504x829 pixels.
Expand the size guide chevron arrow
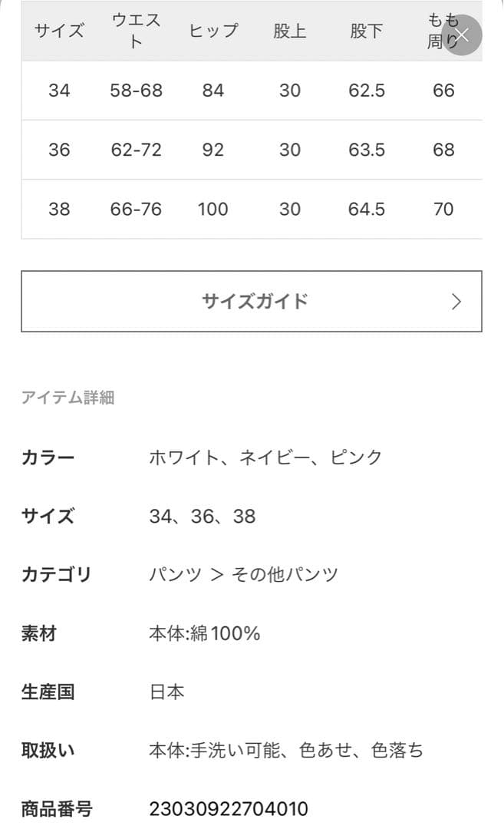point(458,301)
